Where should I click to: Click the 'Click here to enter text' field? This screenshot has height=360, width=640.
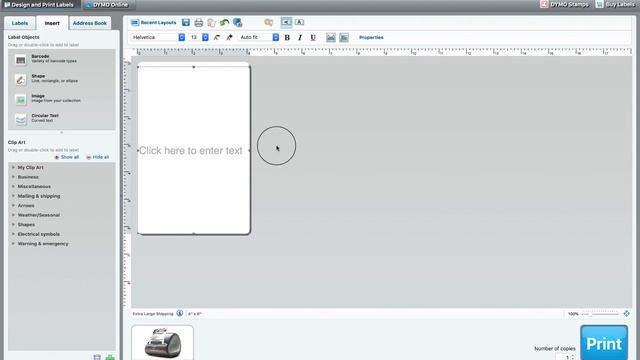[x=191, y=151]
